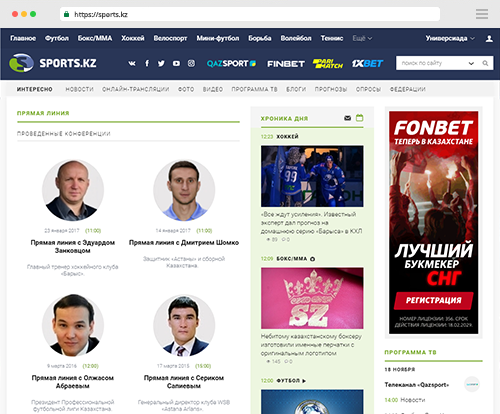Switch to the Фото tab
500x414 pixels.
click(186, 89)
